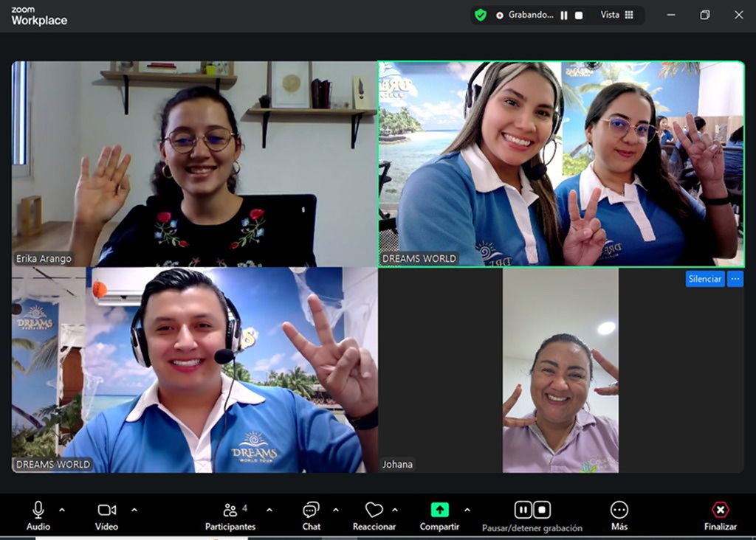
Task: Mute the microphone with the Audio icon
Action: 38,510
